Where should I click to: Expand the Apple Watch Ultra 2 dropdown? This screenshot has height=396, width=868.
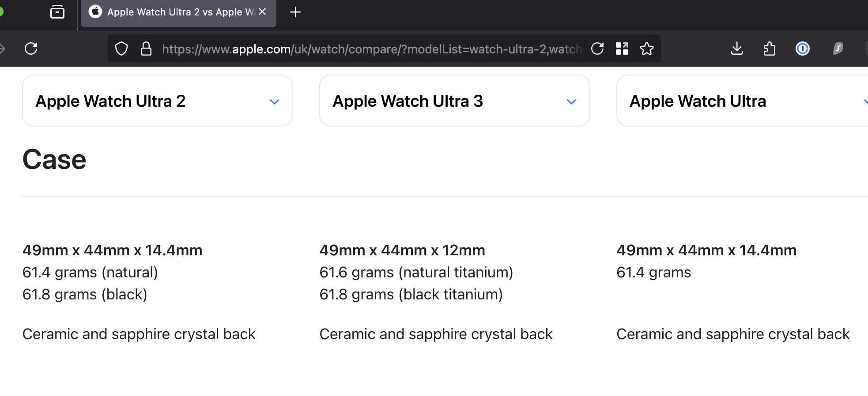[274, 101]
